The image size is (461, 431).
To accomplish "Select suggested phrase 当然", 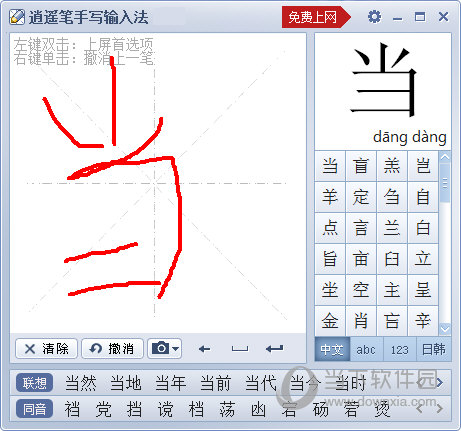I will (x=81, y=383).
